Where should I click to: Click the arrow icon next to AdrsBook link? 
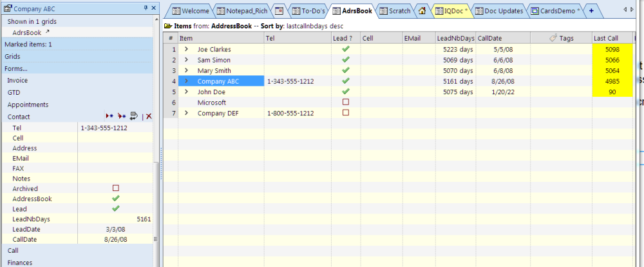[46, 32]
